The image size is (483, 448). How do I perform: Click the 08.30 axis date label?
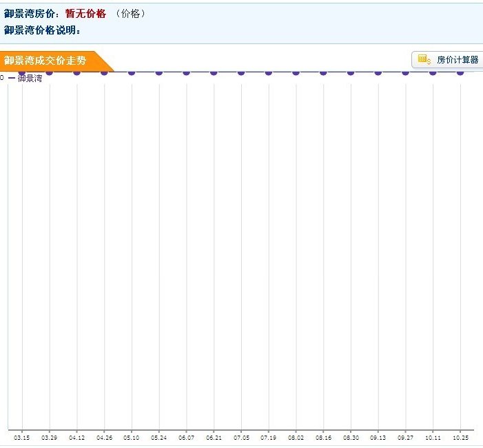[x=351, y=438]
